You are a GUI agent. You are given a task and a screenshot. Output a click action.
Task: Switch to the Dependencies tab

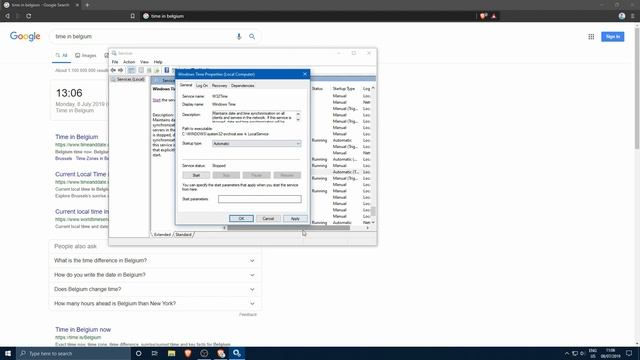pos(242,86)
